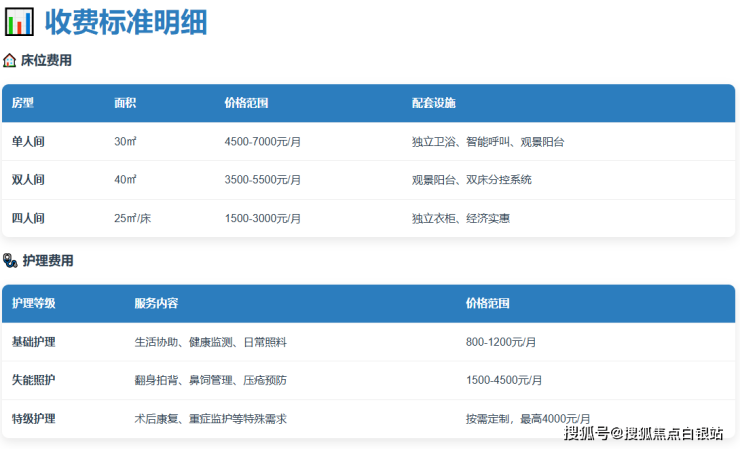Click the 护理等级 column header
740x449 pixels.
[x=34, y=303]
